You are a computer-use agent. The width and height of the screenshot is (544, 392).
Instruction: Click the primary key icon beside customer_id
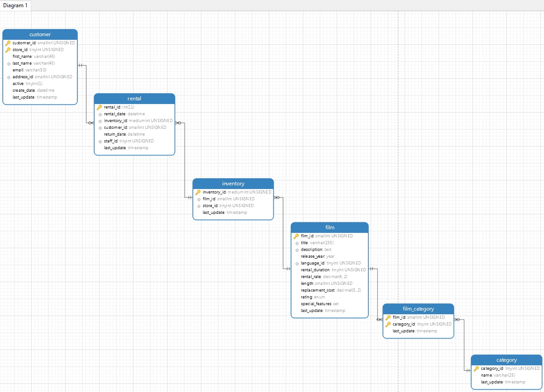tap(8, 43)
